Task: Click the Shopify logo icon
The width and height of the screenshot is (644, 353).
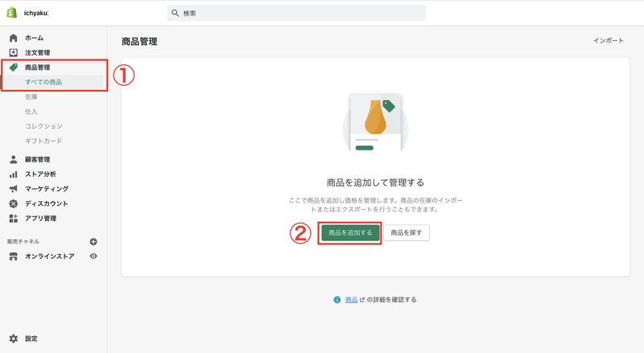Action: point(12,13)
